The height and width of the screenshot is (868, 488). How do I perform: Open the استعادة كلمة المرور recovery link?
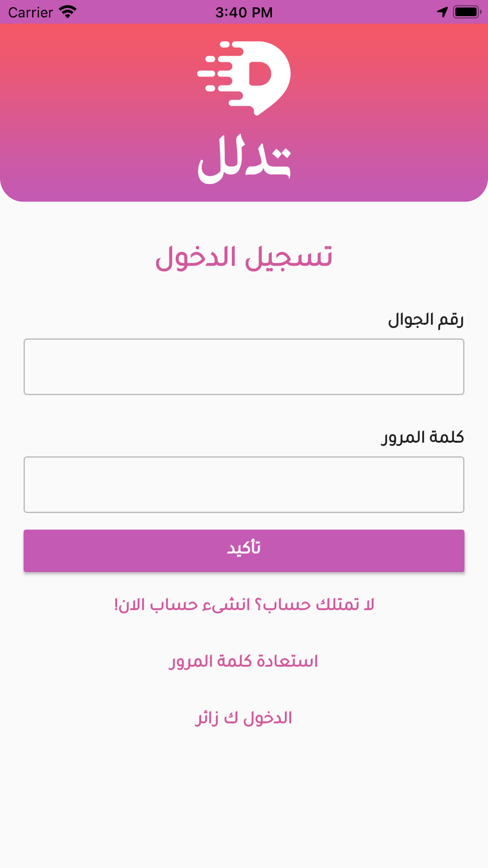[244, 661]
